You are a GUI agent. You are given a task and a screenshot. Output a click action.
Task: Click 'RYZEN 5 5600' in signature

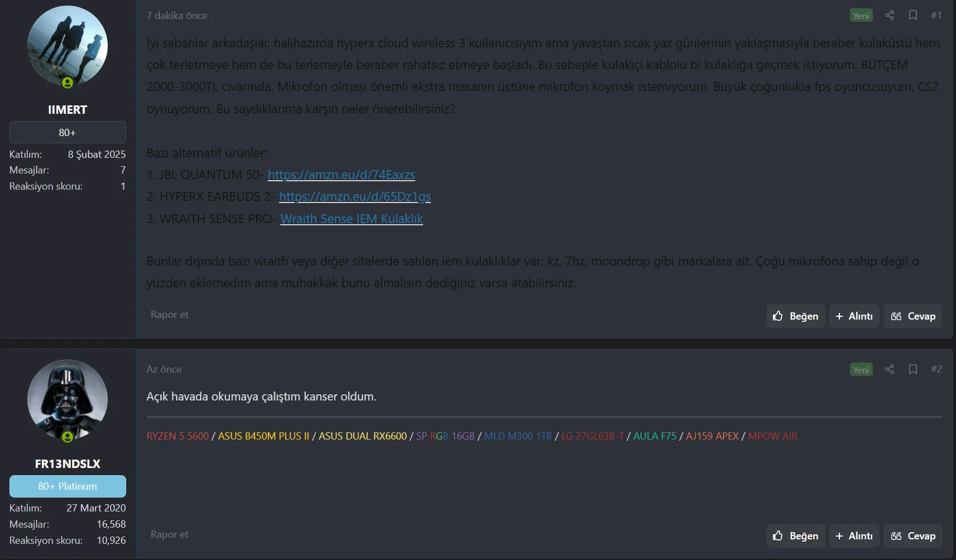[x=177, y=436]
